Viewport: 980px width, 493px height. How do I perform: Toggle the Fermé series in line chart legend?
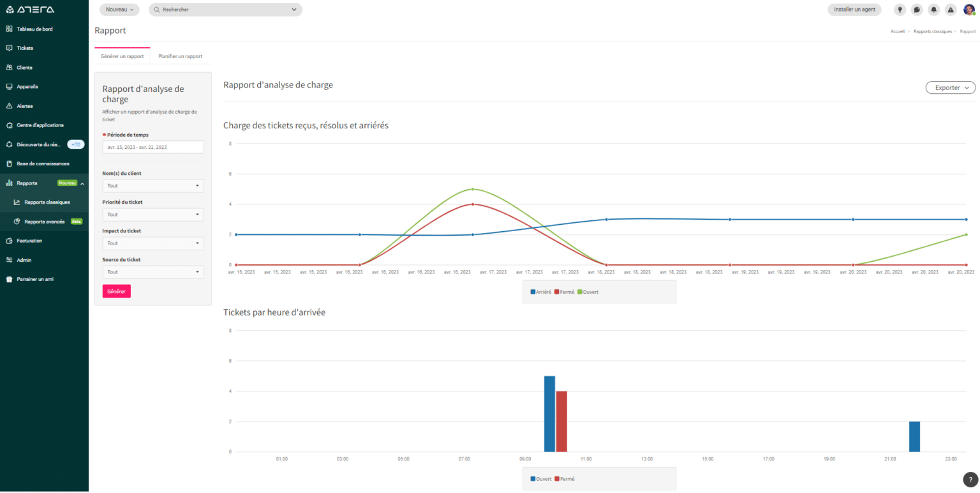click(564, 292)
